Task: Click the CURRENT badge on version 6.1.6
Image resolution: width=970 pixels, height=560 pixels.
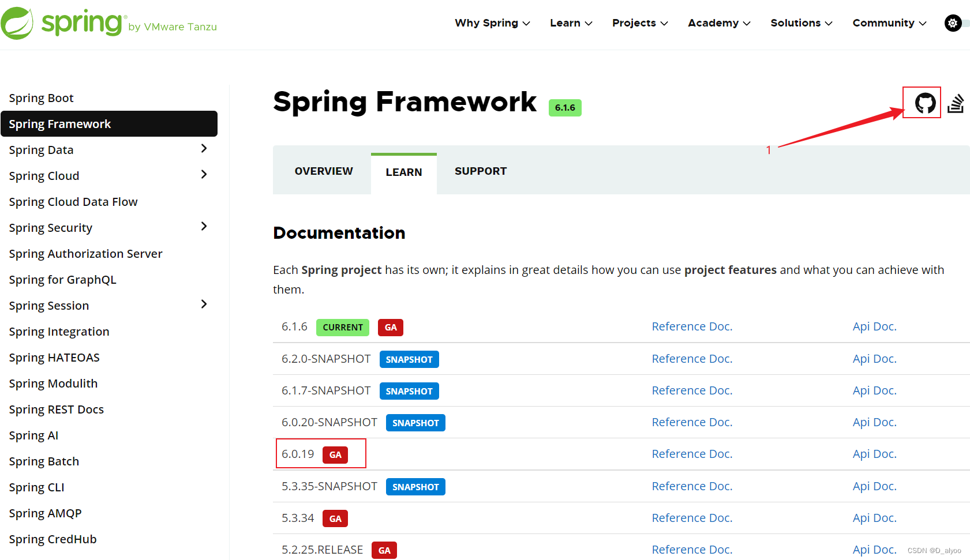Action: coord(342,327)
